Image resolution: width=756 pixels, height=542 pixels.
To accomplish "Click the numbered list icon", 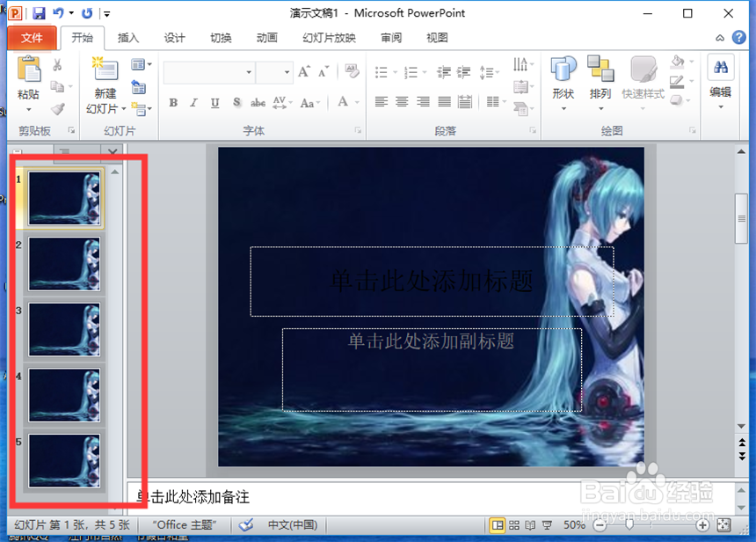I will click(x=411, y=72).
